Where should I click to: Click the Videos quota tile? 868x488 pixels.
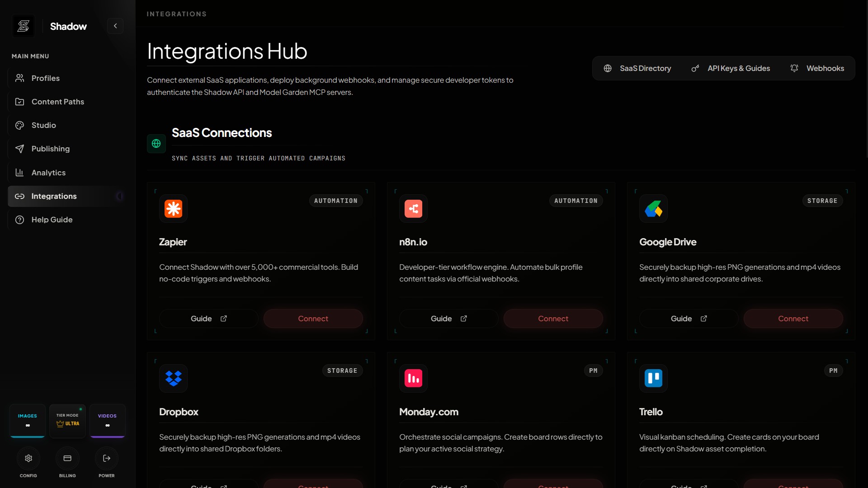click(x=108, y=421)
